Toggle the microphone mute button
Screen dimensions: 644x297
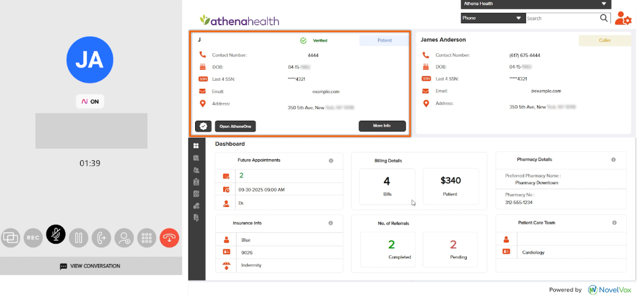click(x=56, y=235)
